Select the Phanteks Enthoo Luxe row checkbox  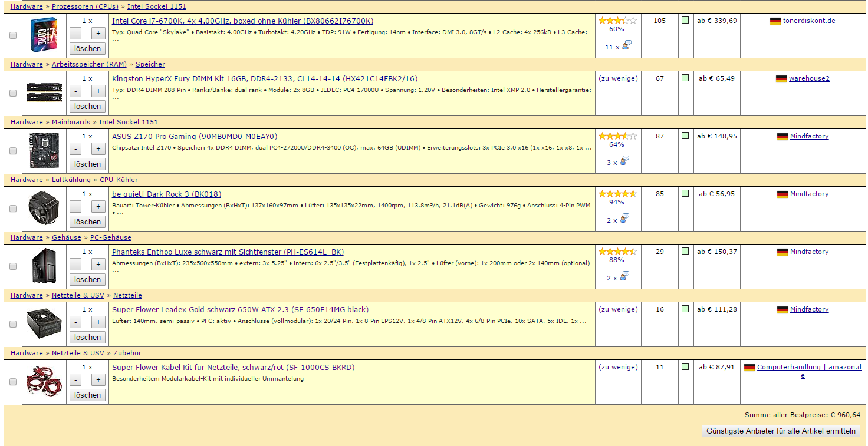[13, 266]
